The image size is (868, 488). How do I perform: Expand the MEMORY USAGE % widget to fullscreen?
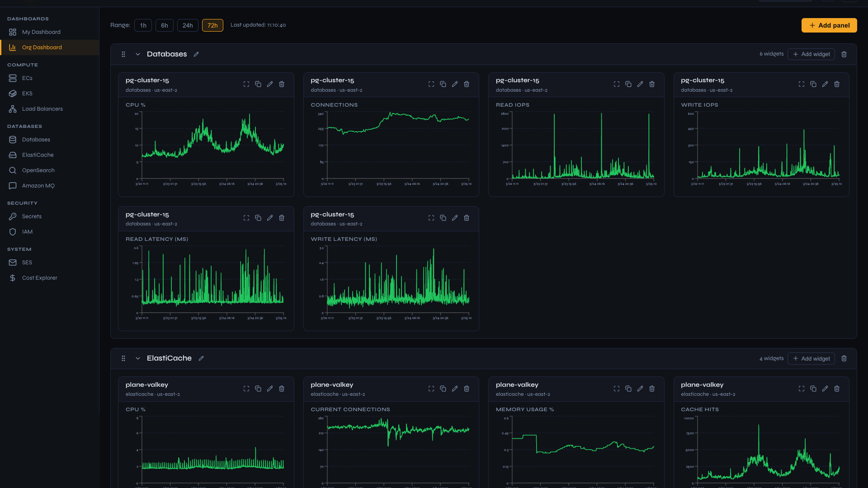[616, 389]
